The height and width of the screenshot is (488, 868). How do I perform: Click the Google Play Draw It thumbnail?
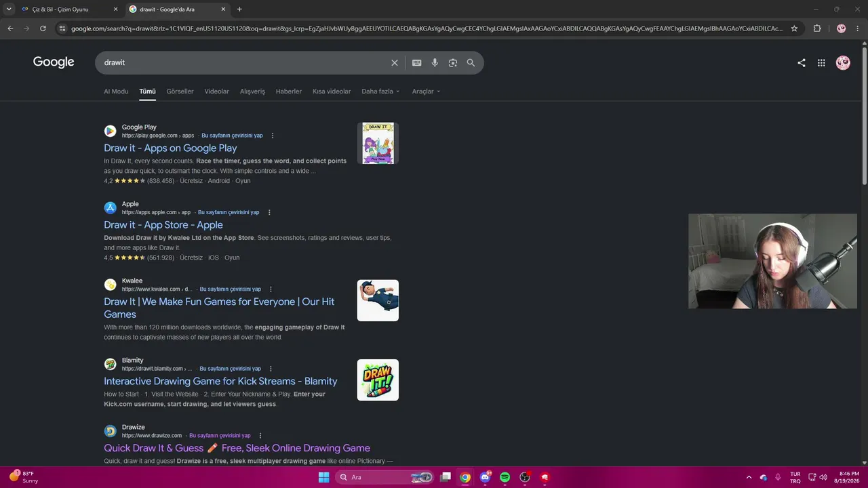378,143
